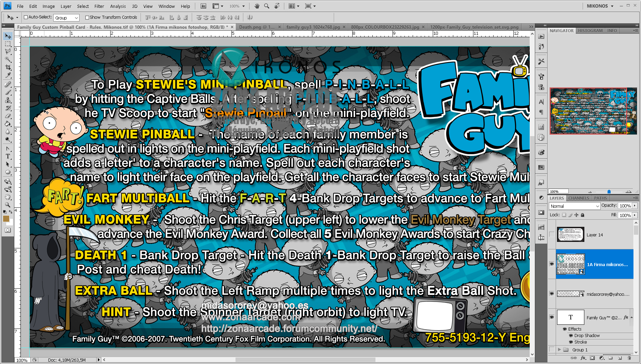Toggle Lock transparent pixels
Image resolution: width=641 pixels, height=364 pixels.
coord(564,215)
